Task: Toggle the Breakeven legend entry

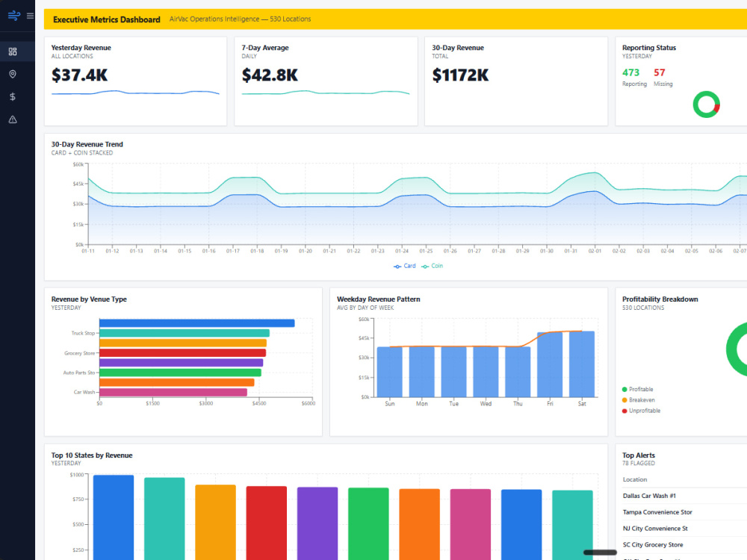Action: (639, 400)
